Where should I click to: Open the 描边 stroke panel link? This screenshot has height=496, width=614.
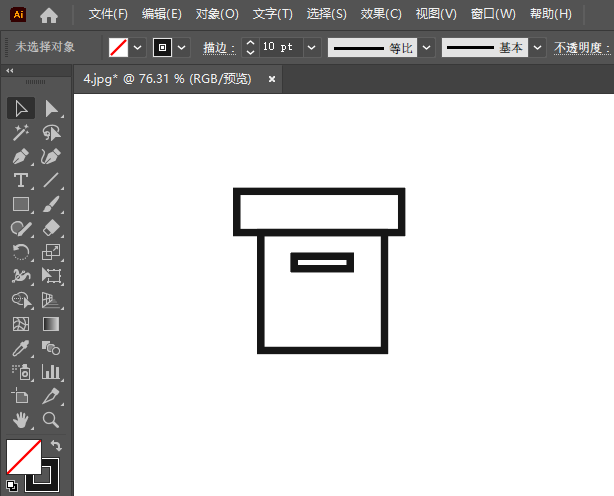coord(219,48)
